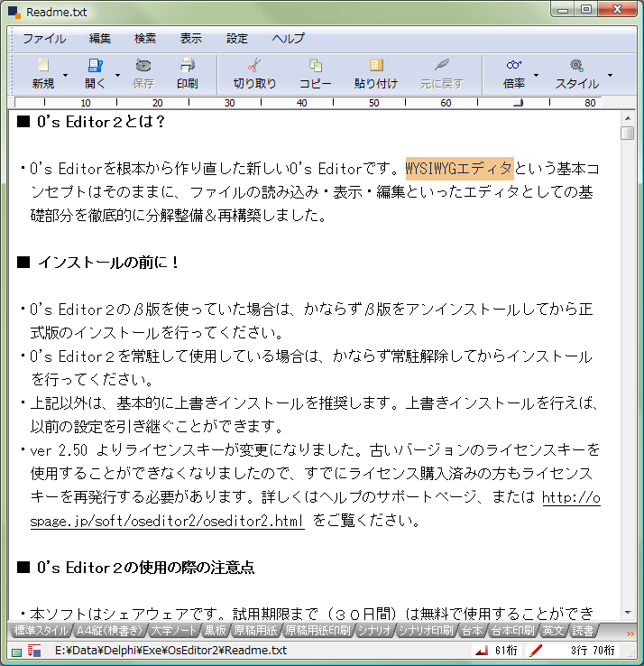This screenshot has height=666, width=644.
Task: Select the 標準スタイル style tab
Action: pos(41,631)
